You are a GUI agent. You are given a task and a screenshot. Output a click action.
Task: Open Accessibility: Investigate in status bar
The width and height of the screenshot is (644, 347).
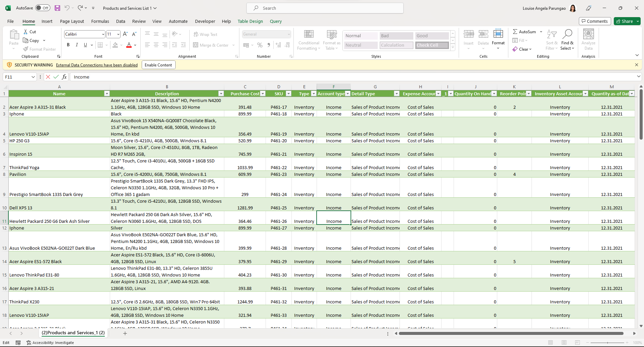tap(50, 343)
